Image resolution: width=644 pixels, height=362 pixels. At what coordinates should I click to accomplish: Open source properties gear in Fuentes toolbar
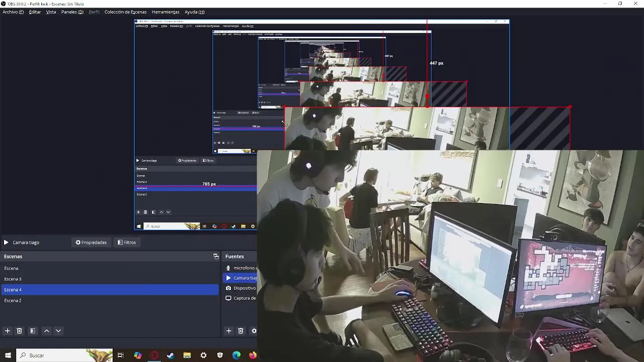pyautogui.click(x=254, y=331)
